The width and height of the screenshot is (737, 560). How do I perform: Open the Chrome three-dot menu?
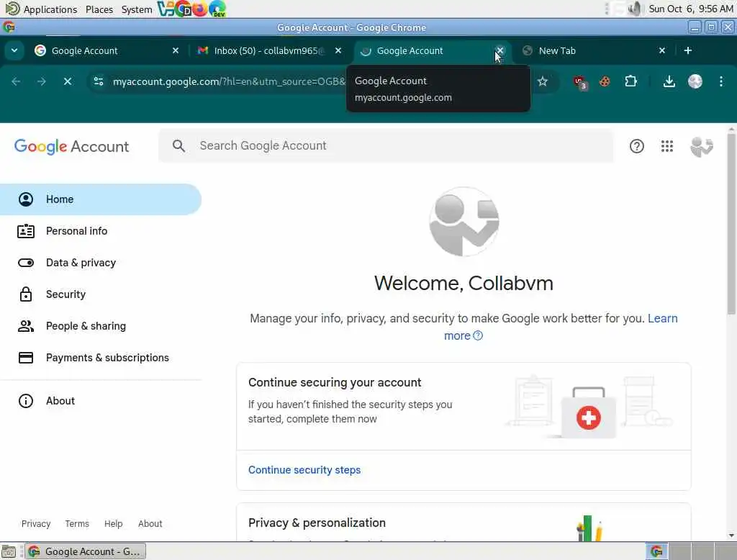click(x=720, y=81)
